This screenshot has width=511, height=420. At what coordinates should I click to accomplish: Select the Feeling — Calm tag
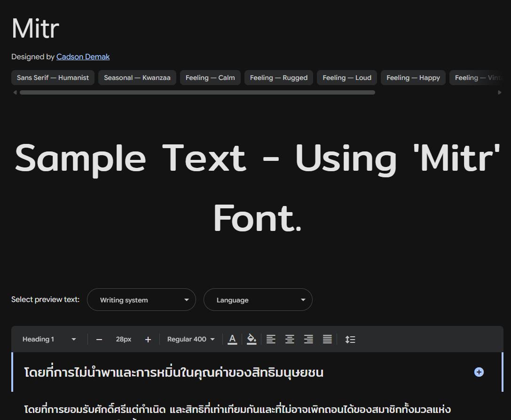tap(210, 78)
